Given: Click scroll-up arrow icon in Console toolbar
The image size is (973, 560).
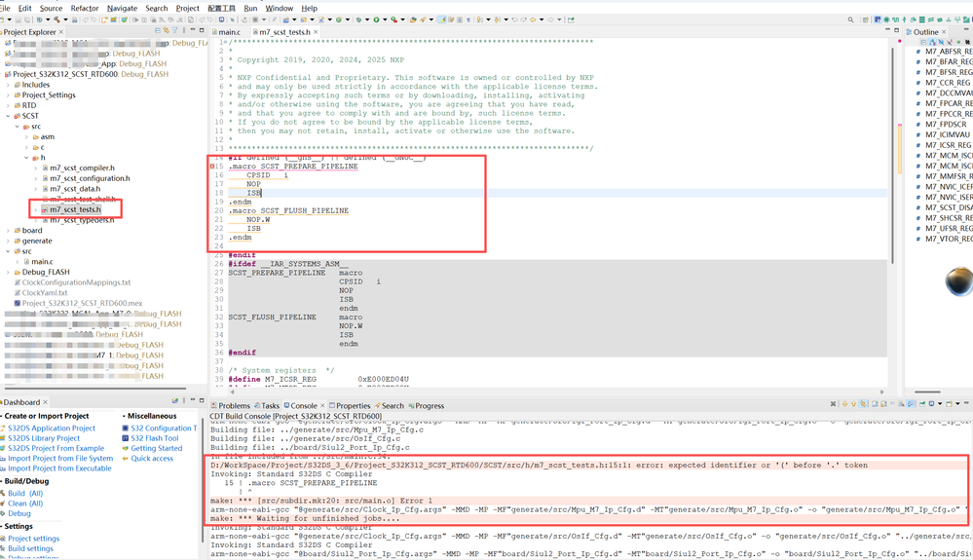Looking at the screenshot, I should [854, 404].
